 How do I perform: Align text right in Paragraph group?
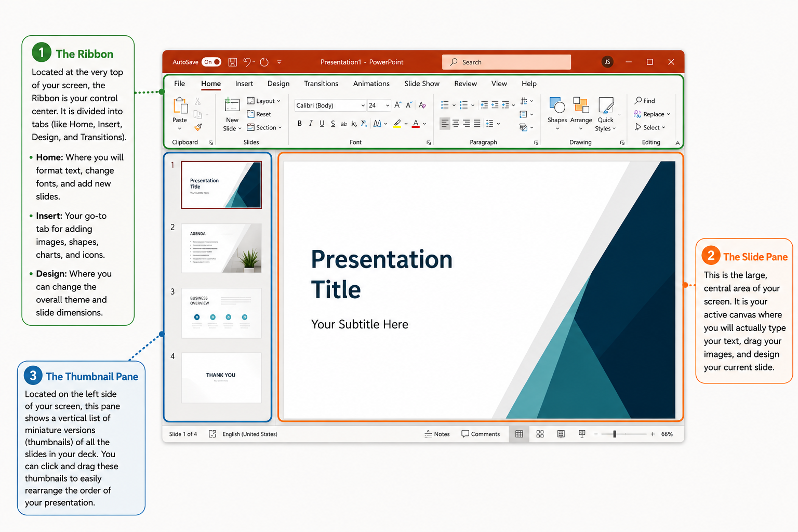pyautogui.click(x=467, y=123)
